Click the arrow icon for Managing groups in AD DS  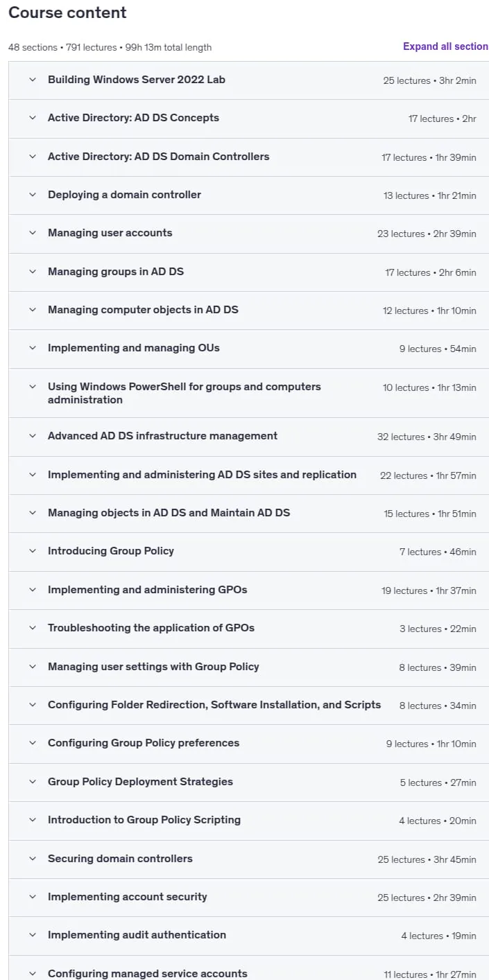coord(32,272)
